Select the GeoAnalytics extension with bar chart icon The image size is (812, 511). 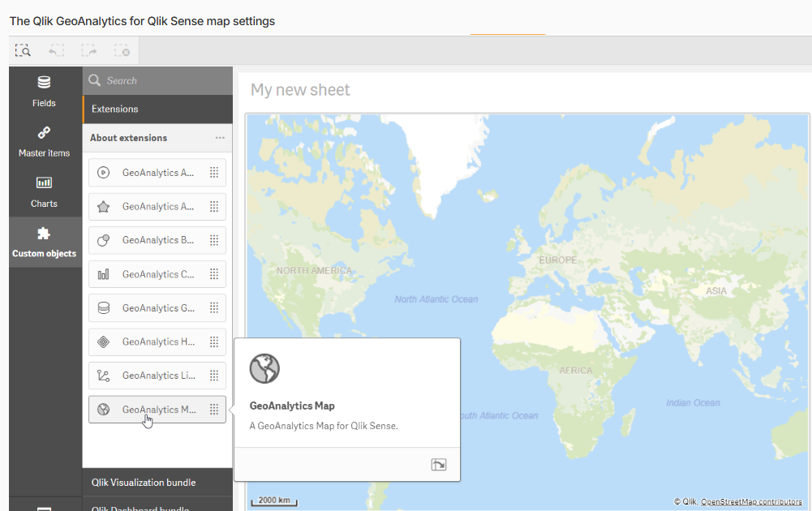click(157, 274)
